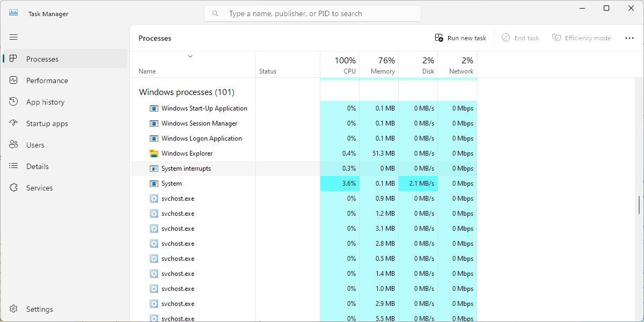Open the Performance panel from the sidebar

click(x=47, y=80)
